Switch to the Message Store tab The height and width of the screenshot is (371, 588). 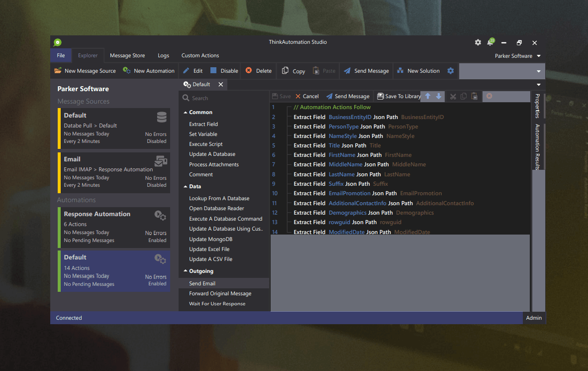127,55
